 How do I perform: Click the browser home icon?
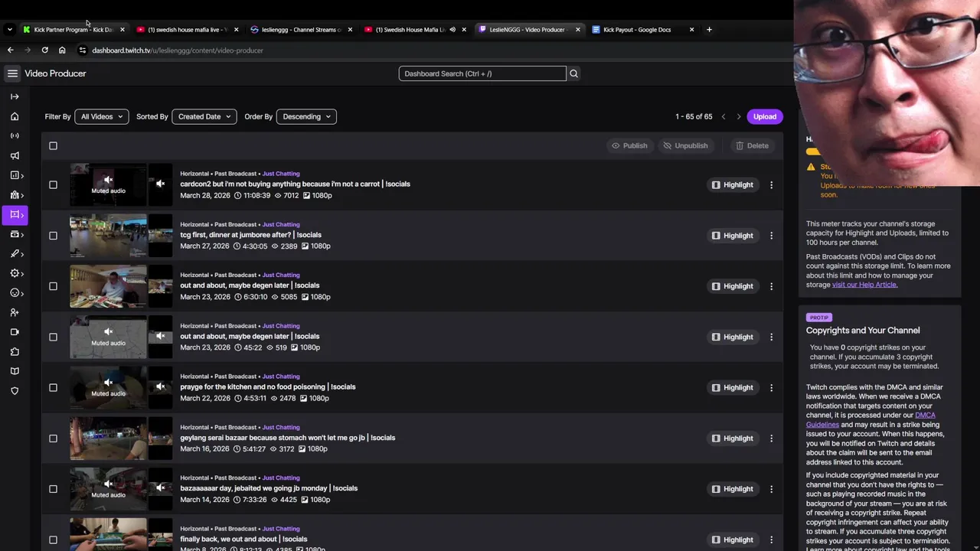(x=62, y=51)
